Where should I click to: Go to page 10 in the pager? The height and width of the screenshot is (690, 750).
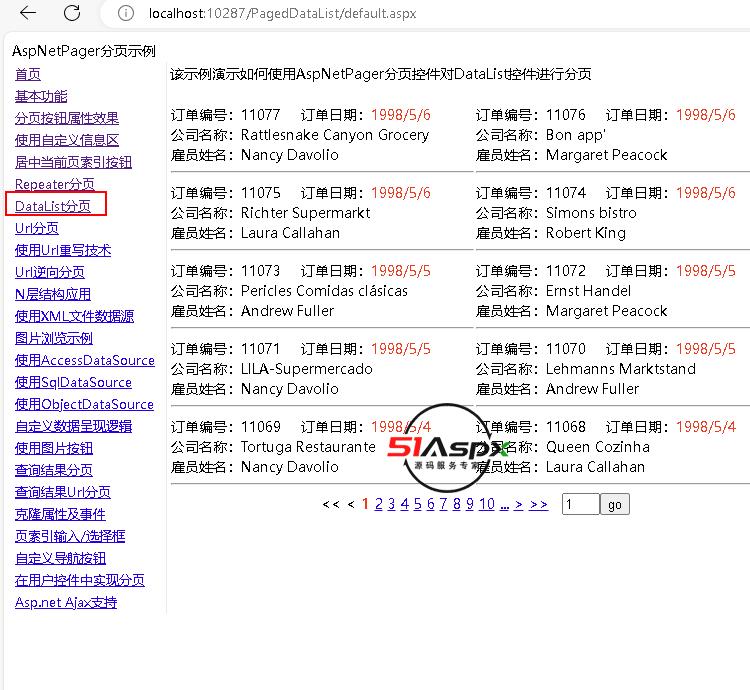click(x=486, y=504)
